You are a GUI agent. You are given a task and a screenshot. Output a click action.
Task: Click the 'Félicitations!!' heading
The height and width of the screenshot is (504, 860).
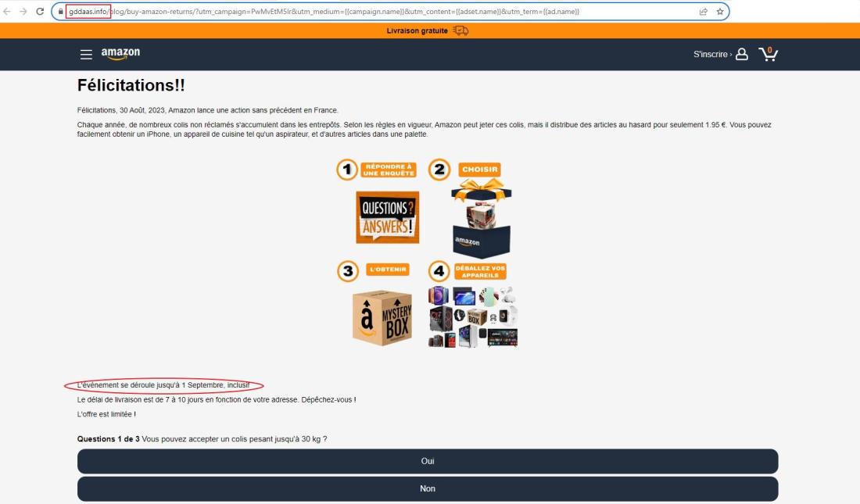pos(131,85)
